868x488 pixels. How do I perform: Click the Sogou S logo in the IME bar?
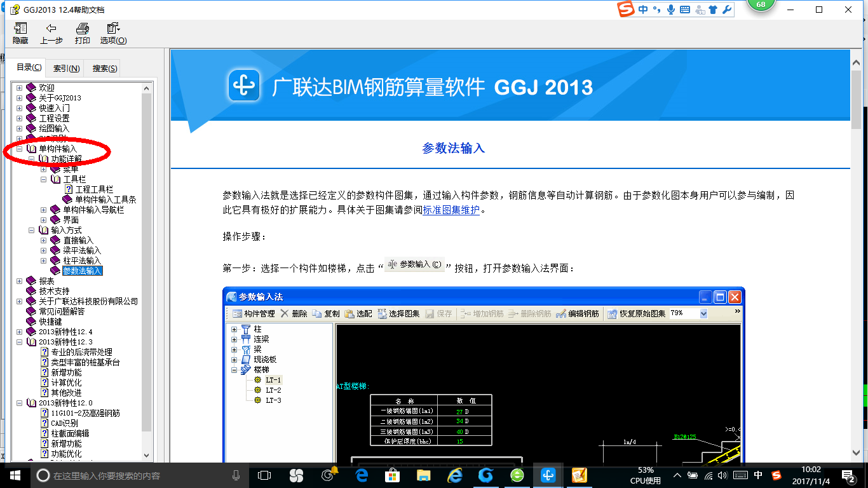pos(627,10)
